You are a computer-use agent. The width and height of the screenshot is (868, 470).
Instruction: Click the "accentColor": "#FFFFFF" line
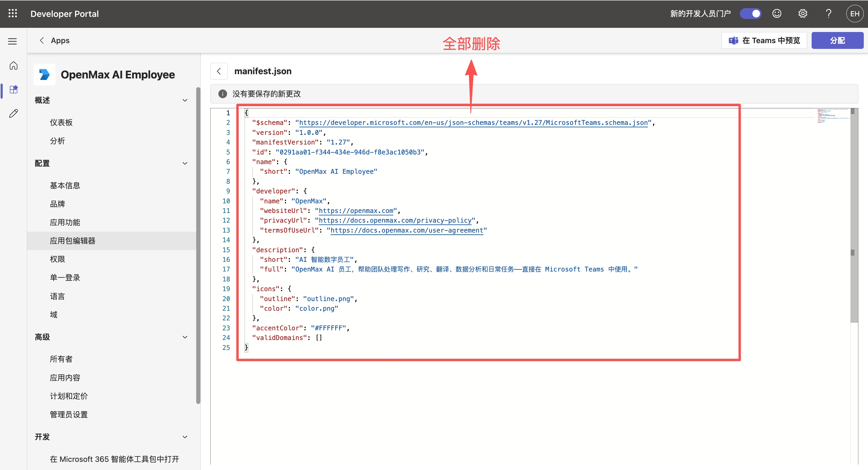[x=300, y=328]
